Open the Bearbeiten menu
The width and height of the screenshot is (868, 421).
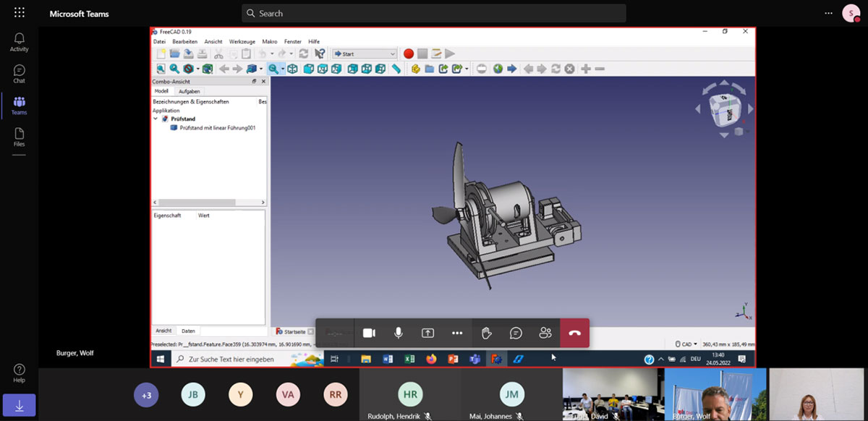[x=185, y=42]
